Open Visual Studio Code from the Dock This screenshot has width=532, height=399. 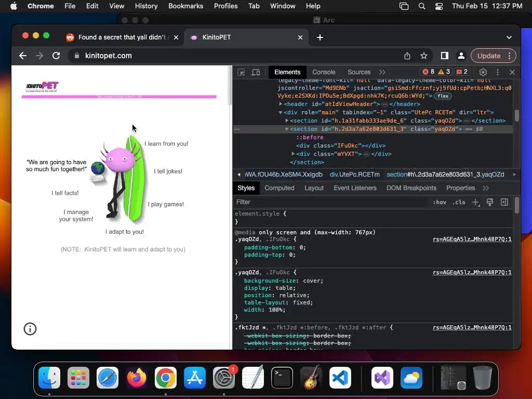point(340,378)
